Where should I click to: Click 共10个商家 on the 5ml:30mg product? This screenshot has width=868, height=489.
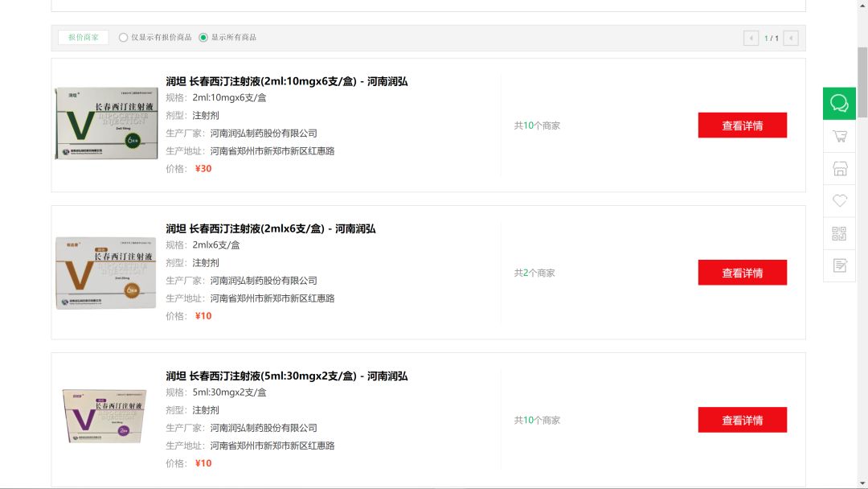(537, 421)
